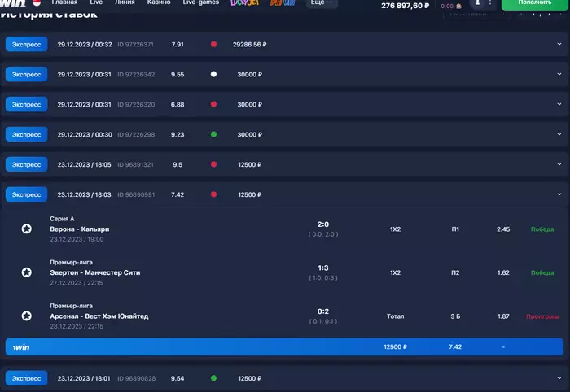Open the LuckyJet game logo
The image size is (570, 392).
245,2
